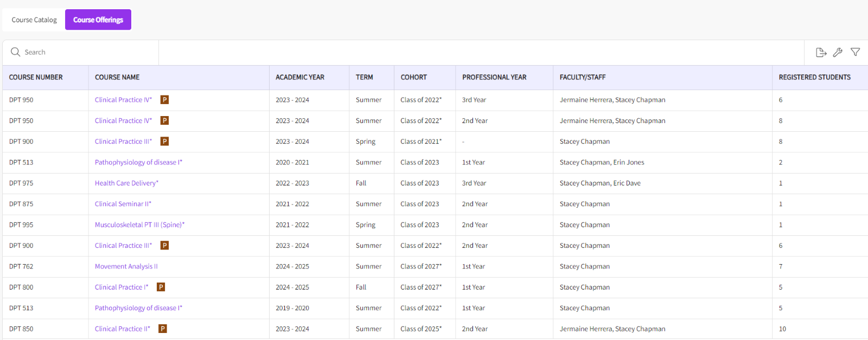Open Musculoskeletal PT III (Spine) link
The height and width of the screenshot is (340, 868).
[x=139, y=224]
